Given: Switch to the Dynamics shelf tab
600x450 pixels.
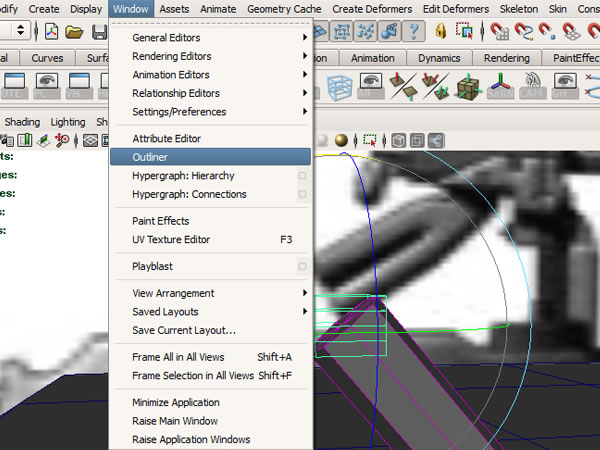Looking at the screenshot, I should [x=439, y=58].
